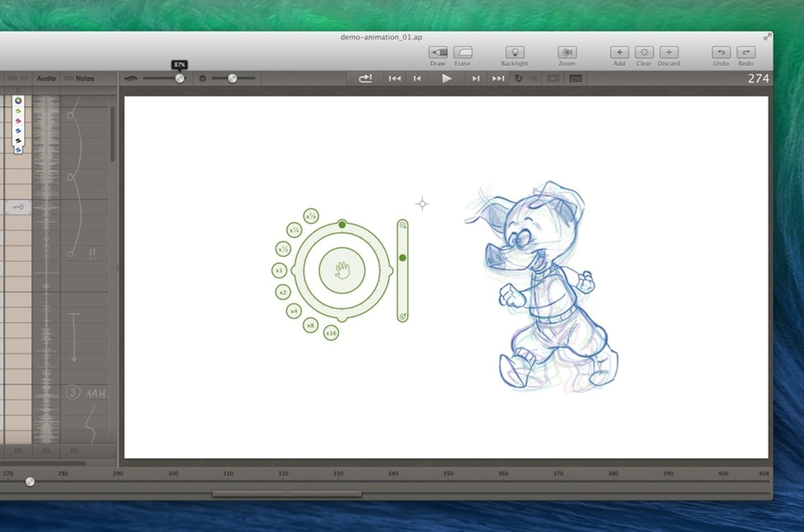This screenshot has height=532, width=804.
Task: Toggle loop playback arrow
Action: 518,78
